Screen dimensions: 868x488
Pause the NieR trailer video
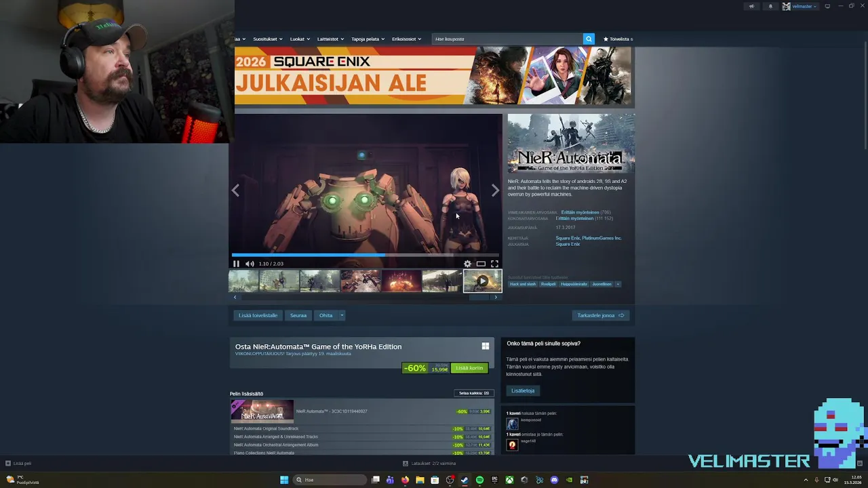coord(236,264)
